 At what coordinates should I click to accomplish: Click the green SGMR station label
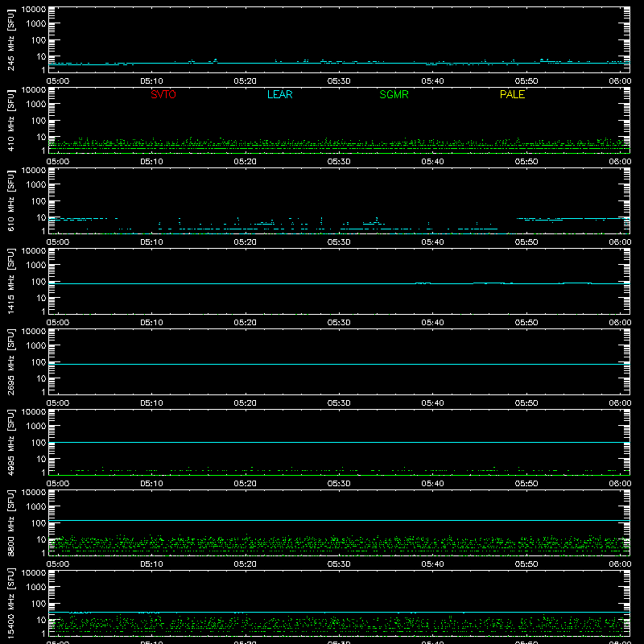click(394, 94)
